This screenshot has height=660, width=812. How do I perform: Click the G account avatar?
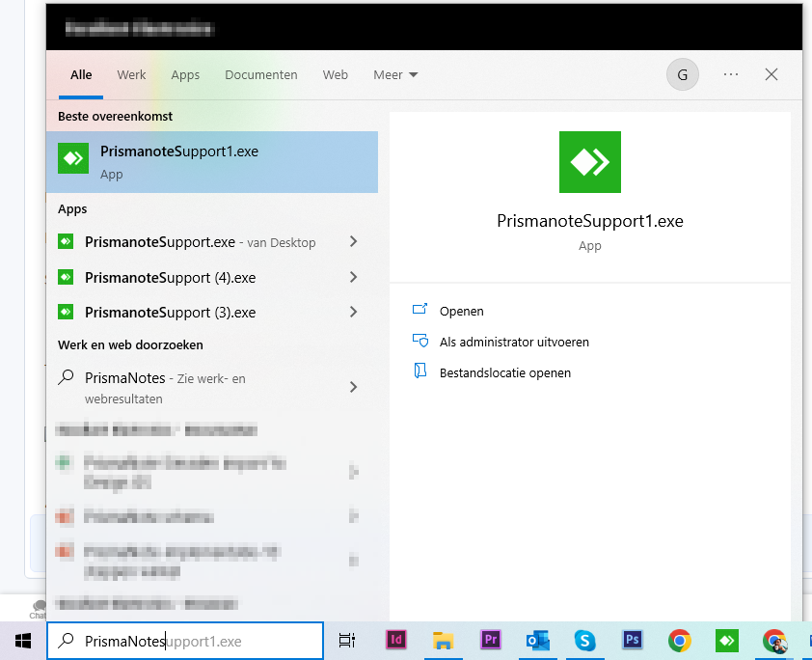[x=683, y=74]
